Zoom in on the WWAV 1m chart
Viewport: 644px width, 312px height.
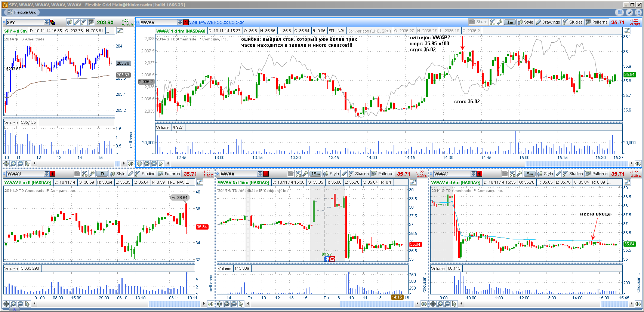coord(147,163)
